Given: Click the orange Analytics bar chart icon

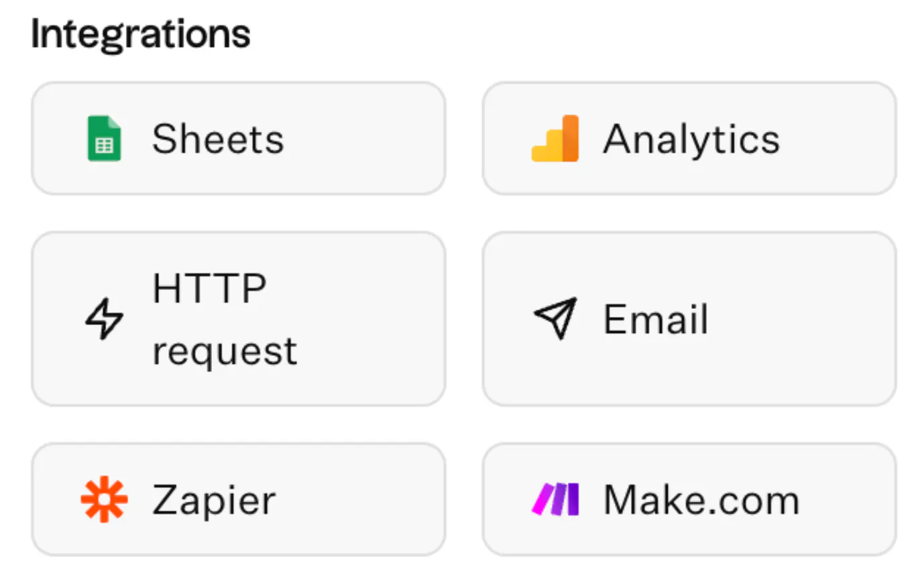Looking at the screenshot, I should point(555,139).
